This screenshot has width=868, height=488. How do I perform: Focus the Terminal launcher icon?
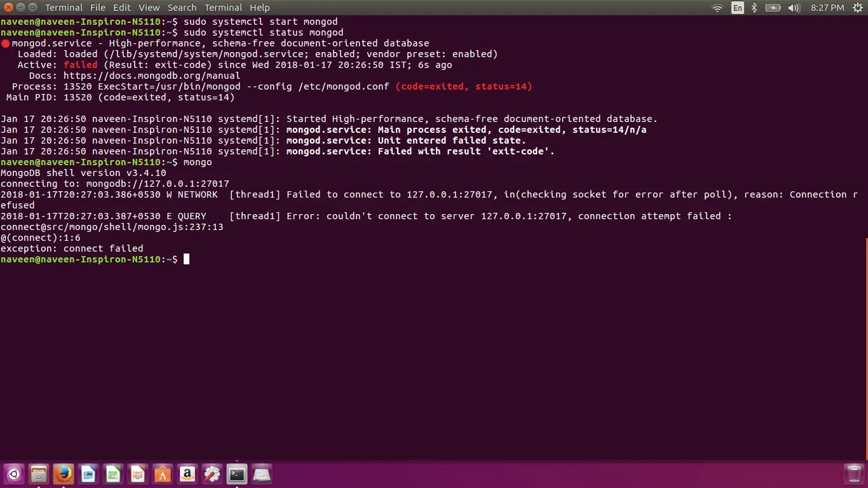(x=237, y=474)
